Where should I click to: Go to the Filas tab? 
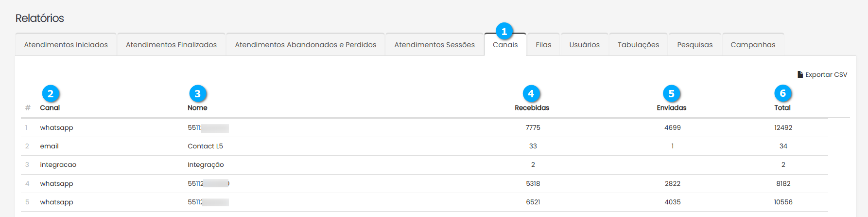click(543, 45)
